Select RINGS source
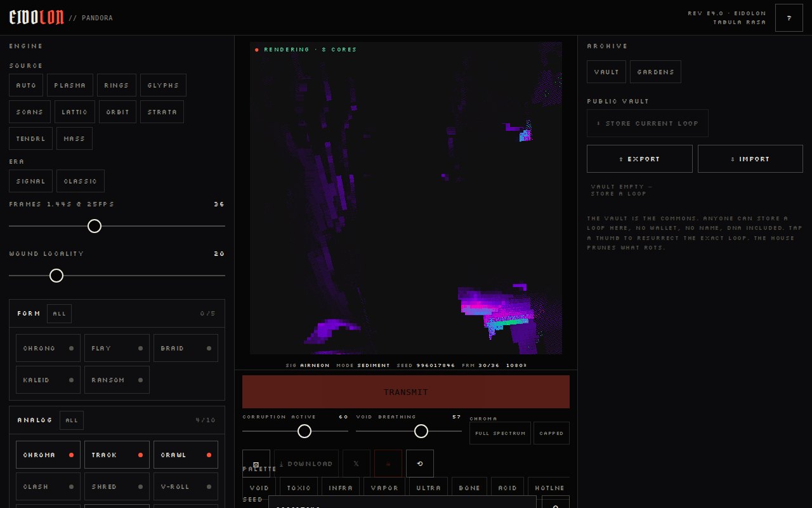812x508 pixels. point(117,85)
